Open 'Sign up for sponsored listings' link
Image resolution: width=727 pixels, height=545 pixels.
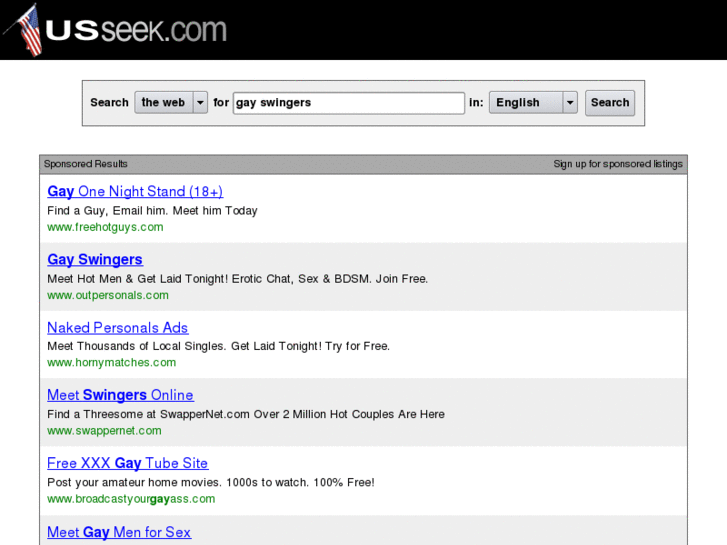point(618,164)
